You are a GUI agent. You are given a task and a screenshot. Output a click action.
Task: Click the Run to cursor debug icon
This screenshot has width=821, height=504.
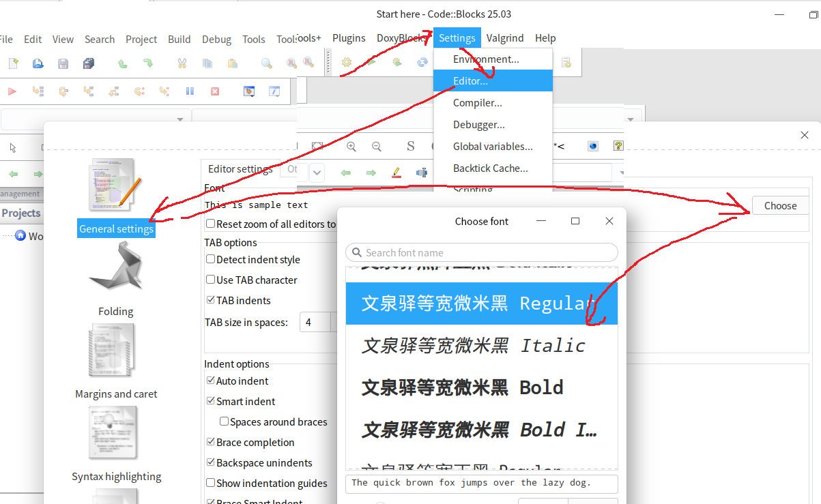click(38, 91)
